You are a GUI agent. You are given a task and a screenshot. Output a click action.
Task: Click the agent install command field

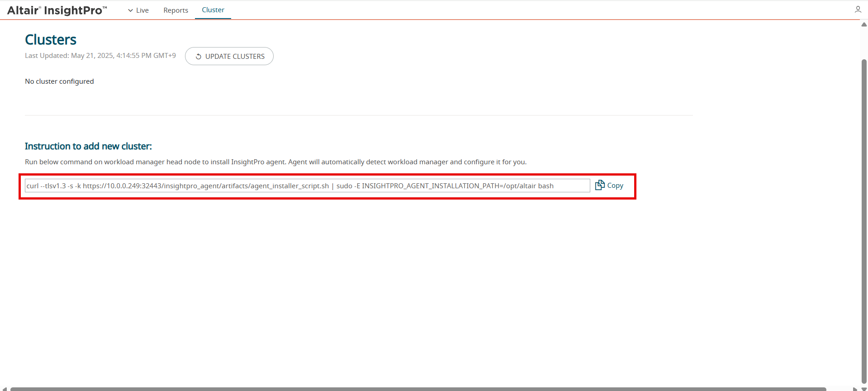(x=307, y=186)
